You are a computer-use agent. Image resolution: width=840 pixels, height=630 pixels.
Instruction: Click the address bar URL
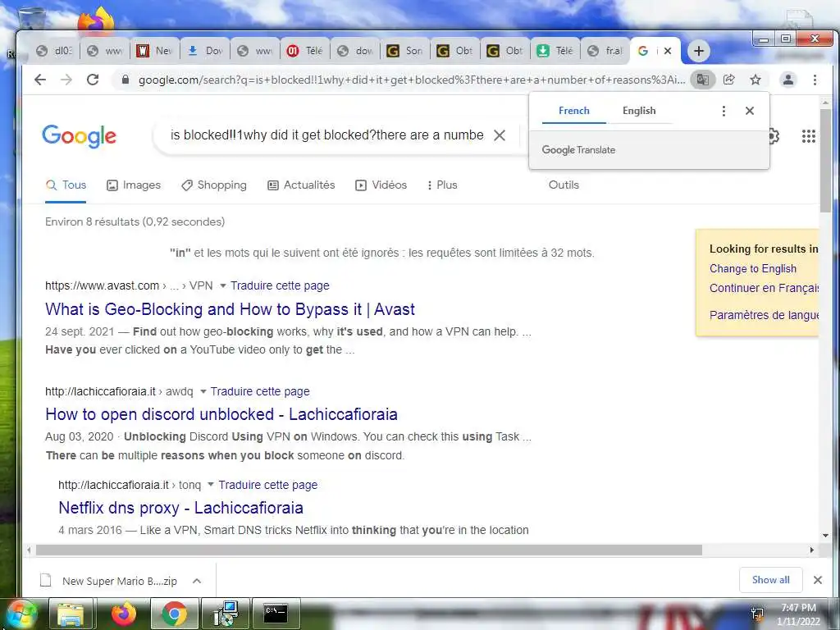pyautogui.click(x=412, y=80)
